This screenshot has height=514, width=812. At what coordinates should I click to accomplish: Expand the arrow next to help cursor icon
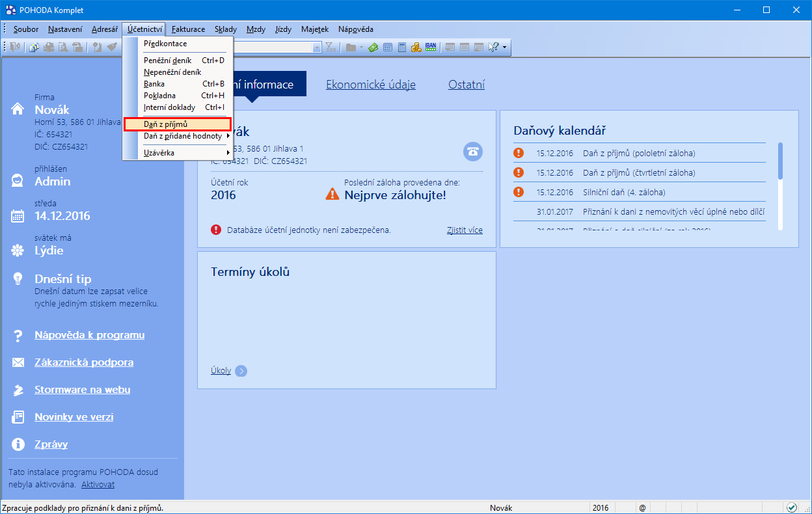click(x=504, y=47)
